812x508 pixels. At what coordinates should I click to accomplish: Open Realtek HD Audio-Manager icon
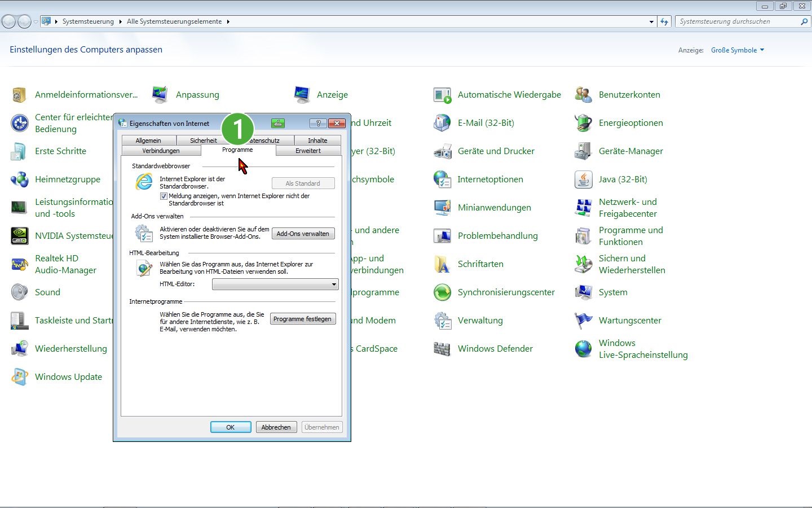tap(19, 264)
